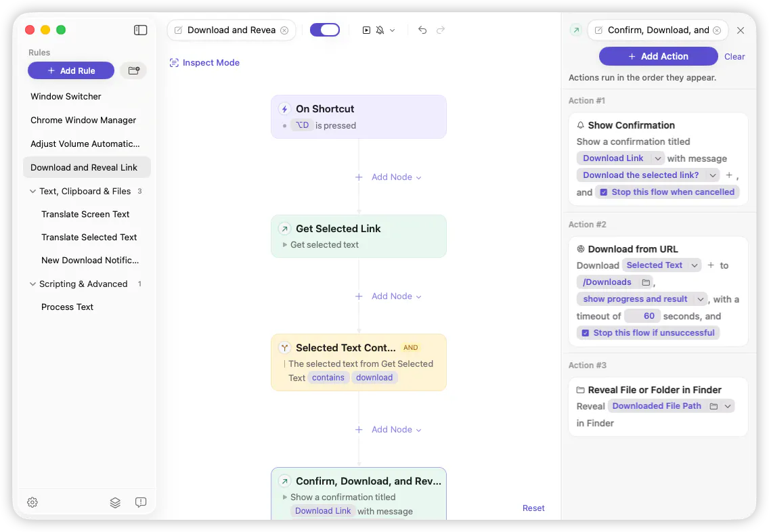Screen dimensions: 769x532
Task: Redo the last change
Action: [x=441, y=30]
